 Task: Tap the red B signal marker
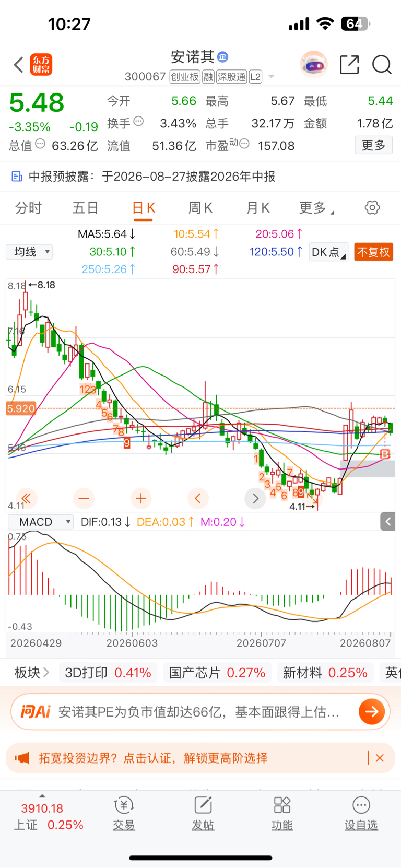[x=385, y=454]
